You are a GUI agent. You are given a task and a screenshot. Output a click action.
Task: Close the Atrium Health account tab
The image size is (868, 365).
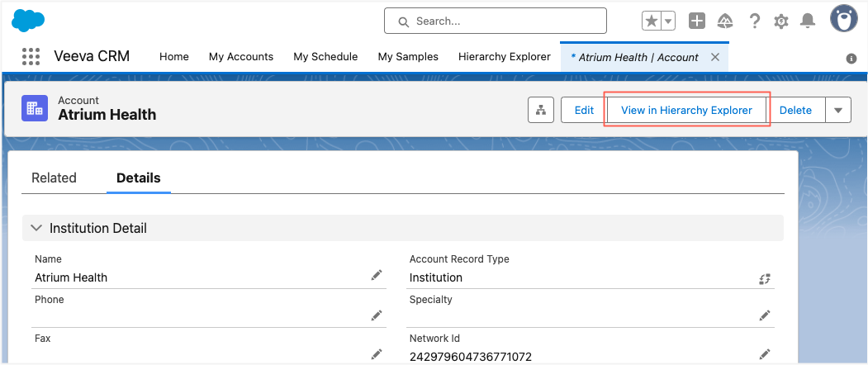point(714,57)
